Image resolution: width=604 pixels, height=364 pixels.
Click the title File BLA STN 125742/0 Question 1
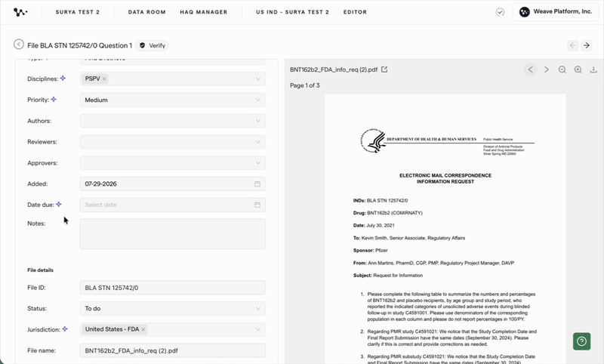coord(80,45)
